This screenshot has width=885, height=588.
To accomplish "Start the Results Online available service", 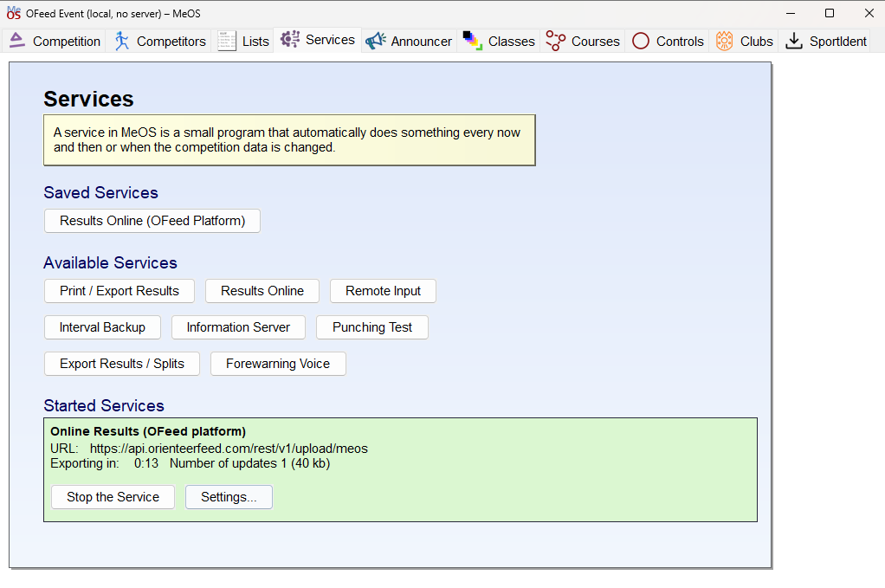I will coord(262,291).
